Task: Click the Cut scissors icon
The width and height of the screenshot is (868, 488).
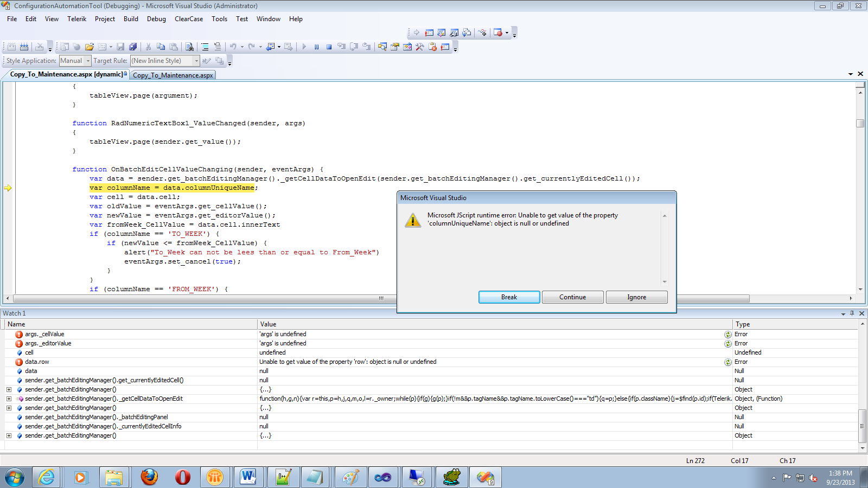Action: click(x=148, y=47)
